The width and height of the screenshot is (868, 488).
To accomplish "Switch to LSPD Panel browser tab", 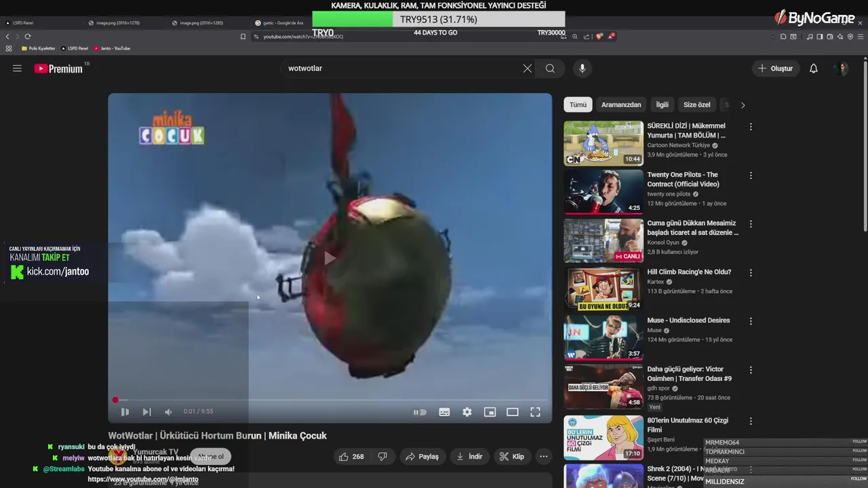I will tap(41, 23).
